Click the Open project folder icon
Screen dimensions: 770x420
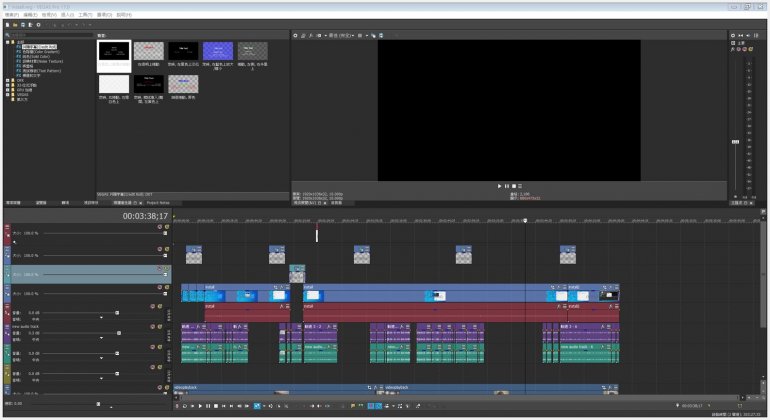(17, 24)
